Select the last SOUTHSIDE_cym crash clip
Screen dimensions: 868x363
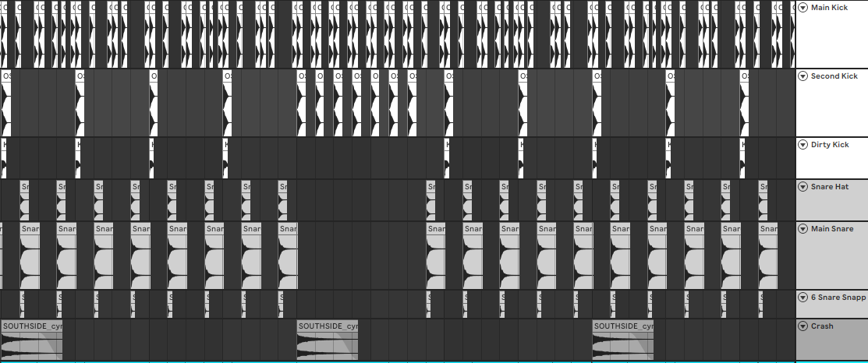pos(622,340)
